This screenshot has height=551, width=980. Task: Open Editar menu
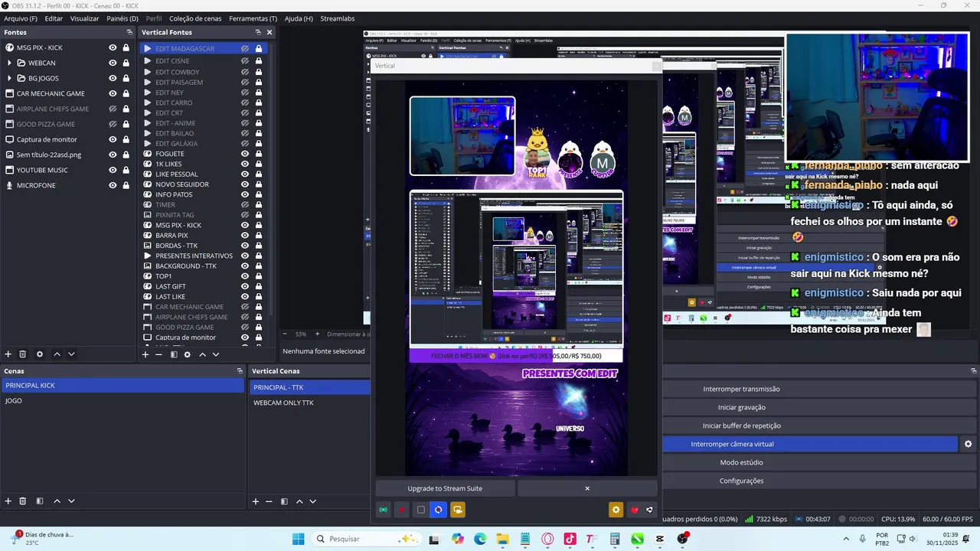pyautogui.click(x=54, y=18)
